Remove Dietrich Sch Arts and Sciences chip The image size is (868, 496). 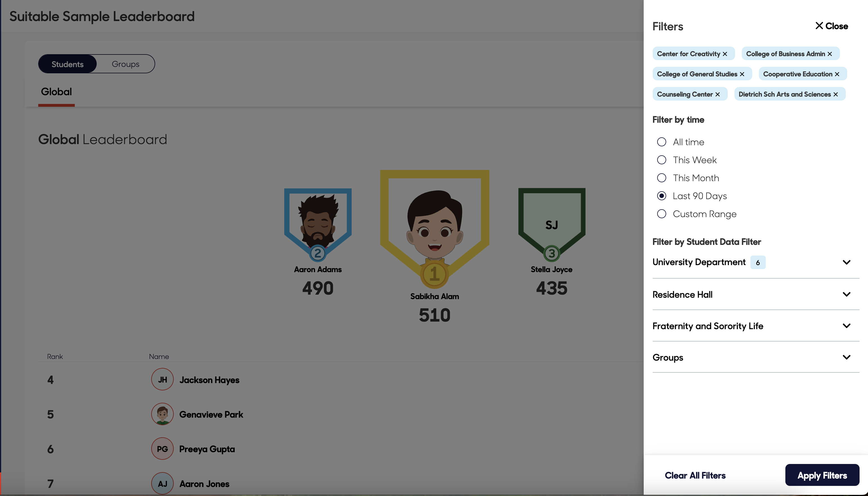click(836, 94)
